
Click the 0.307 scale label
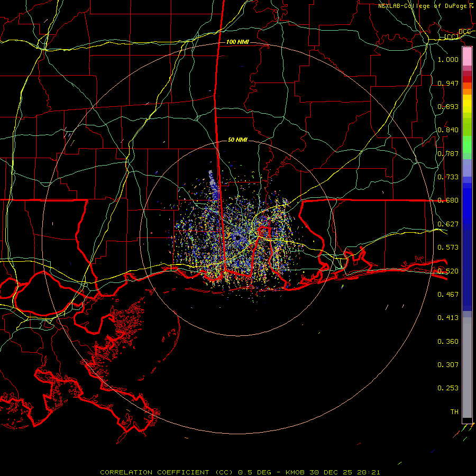click(x=448, y=364)
